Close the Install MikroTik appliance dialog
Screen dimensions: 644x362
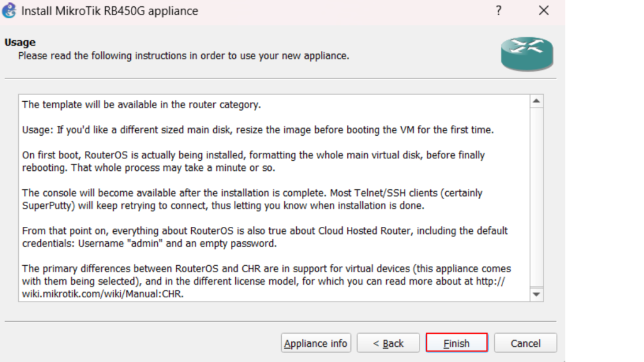point(544,11)
